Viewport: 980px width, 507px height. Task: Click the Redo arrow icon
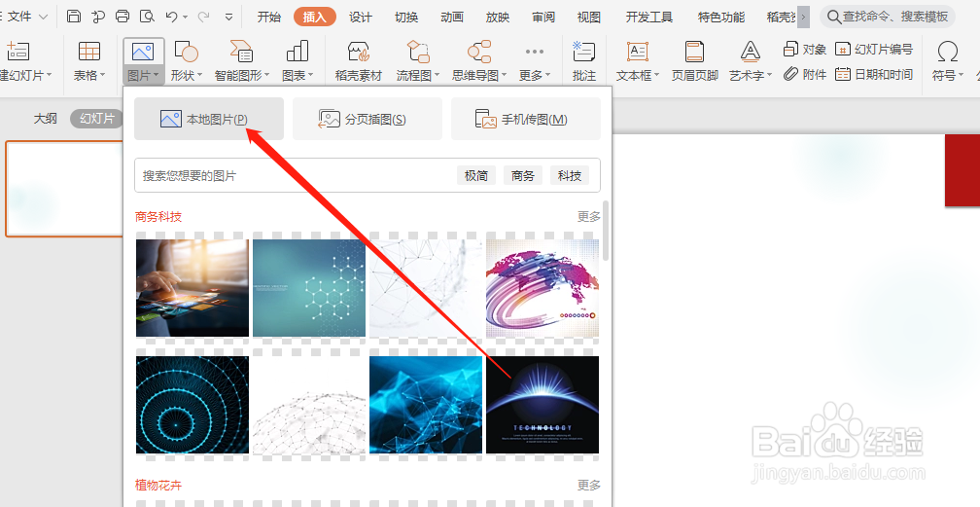[x=203, y=17]
